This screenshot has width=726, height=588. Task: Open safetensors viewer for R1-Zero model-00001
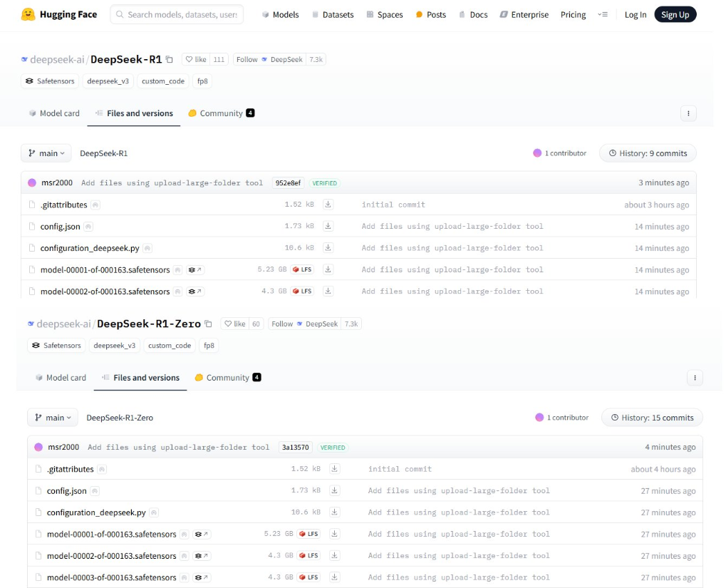202,535
